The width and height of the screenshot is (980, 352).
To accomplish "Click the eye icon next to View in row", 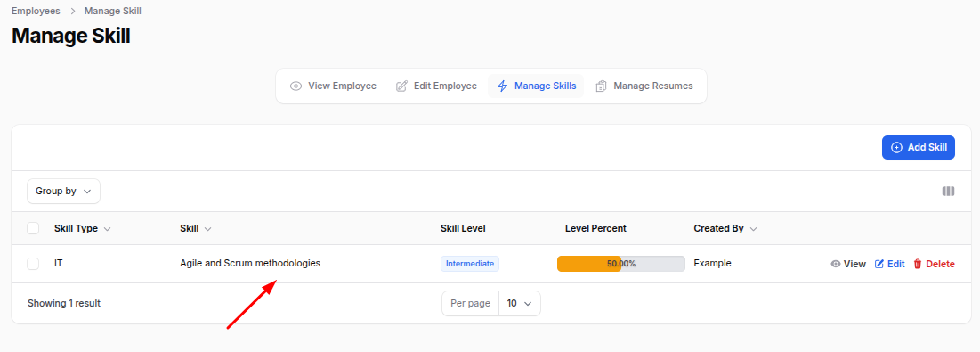I will (835, 264).
